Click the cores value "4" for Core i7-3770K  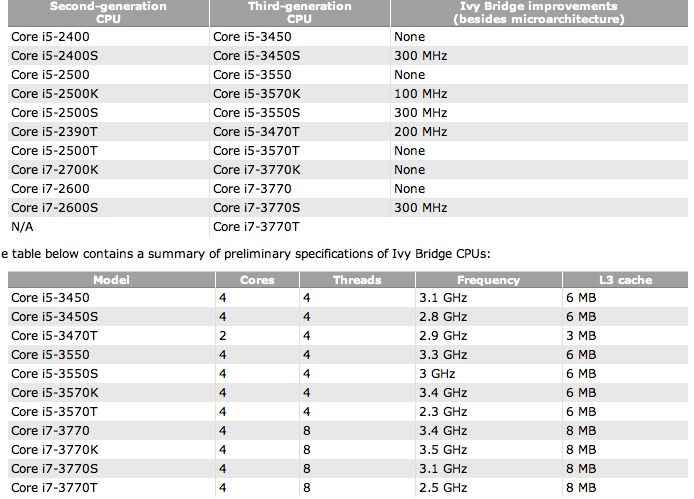223,450
